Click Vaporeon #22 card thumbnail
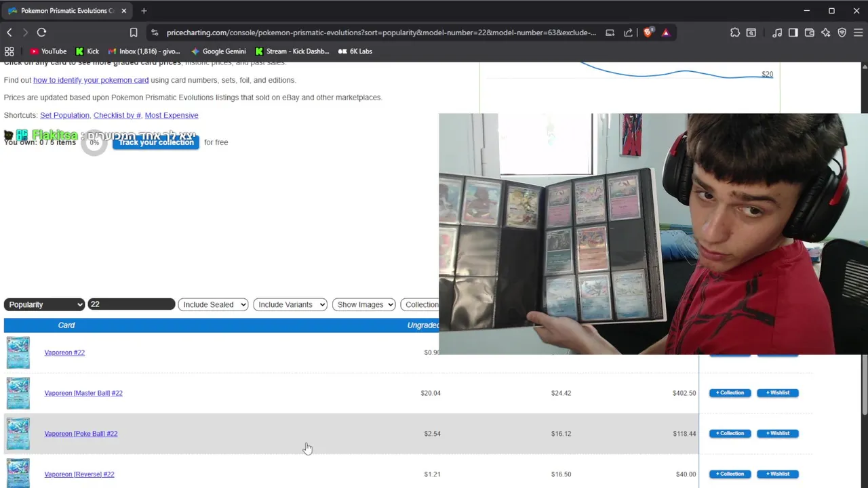The image size is (868, 488). point(18,353)
